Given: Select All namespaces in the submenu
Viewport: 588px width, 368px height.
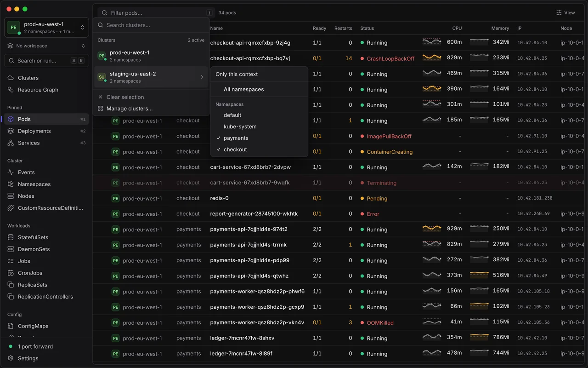Looking at the screenshot, I should point(259,89).
